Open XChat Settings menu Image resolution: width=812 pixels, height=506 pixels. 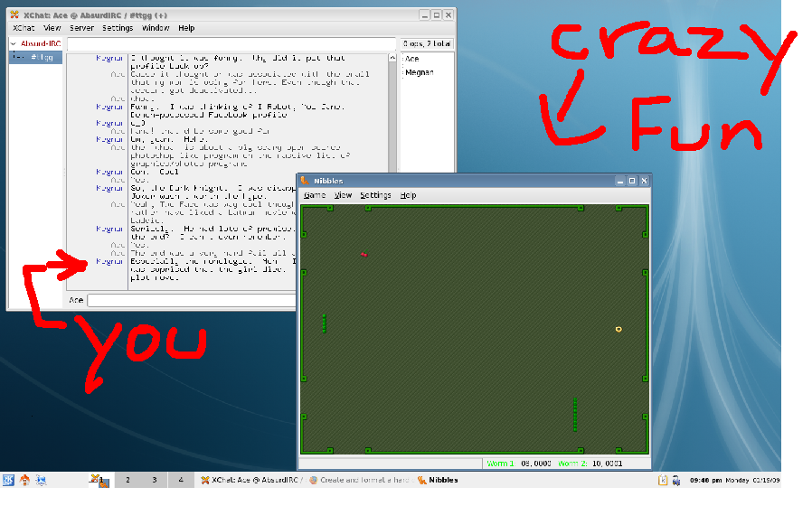tap(118, 28)
